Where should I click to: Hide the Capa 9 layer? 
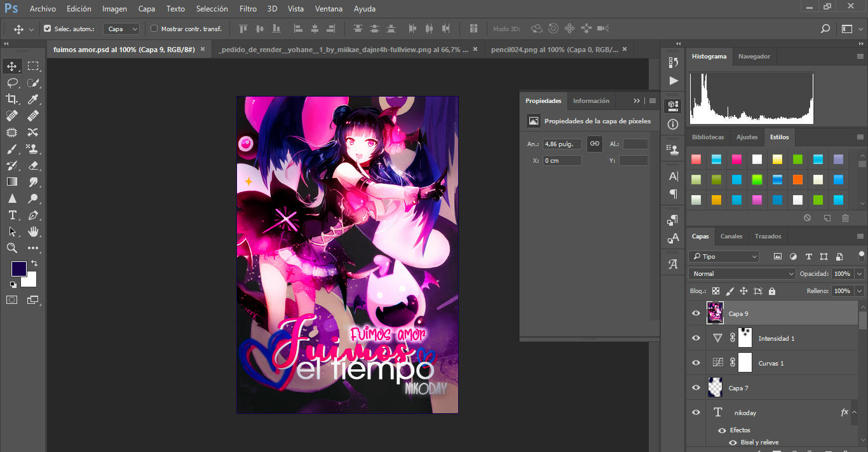(696, 313)
